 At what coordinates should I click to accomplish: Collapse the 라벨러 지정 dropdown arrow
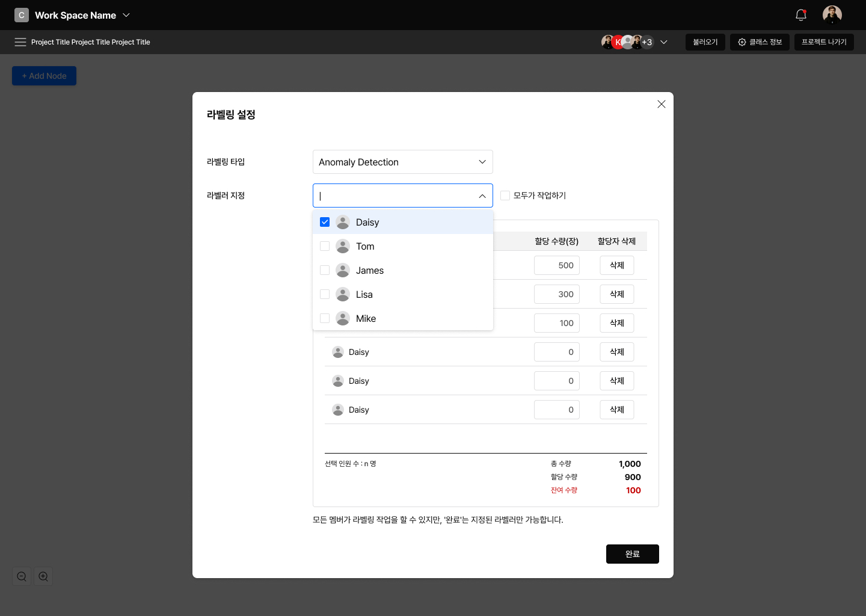(482, 196)
